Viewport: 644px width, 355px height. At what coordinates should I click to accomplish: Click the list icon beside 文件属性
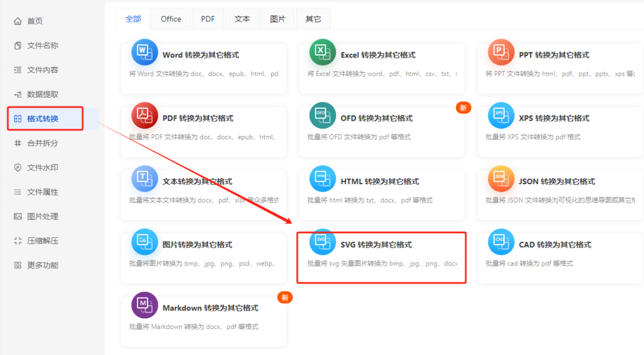(18, 192)
